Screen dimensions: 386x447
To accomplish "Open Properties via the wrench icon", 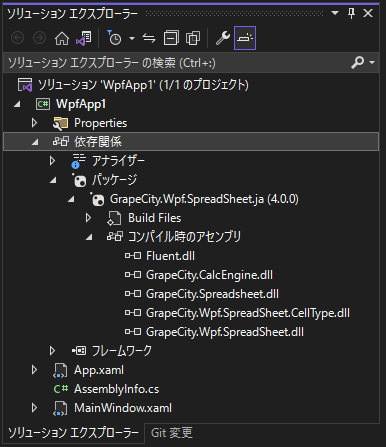I will 222,38.
